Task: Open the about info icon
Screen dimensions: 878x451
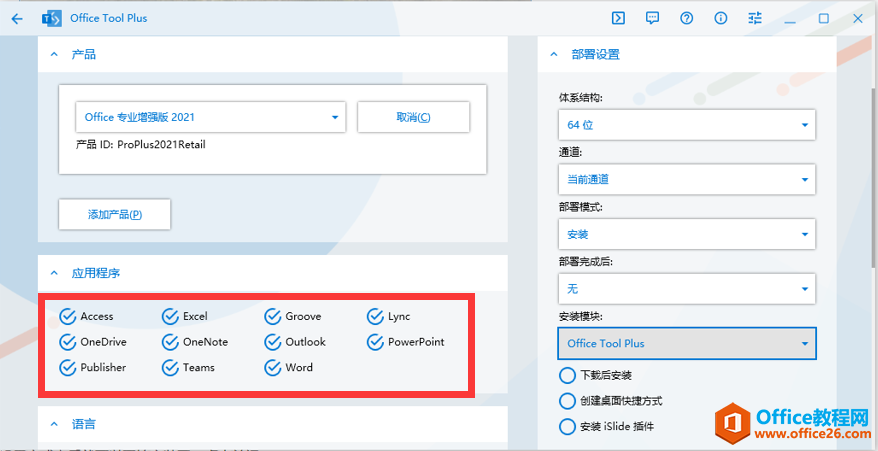Action: pos(721,18)
